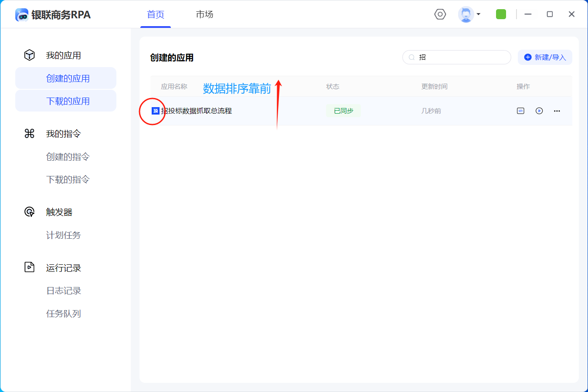The width and height of the screenshot is (588, 392).
Task: Switch to the 首页 tab
Action: click(156, 14)
